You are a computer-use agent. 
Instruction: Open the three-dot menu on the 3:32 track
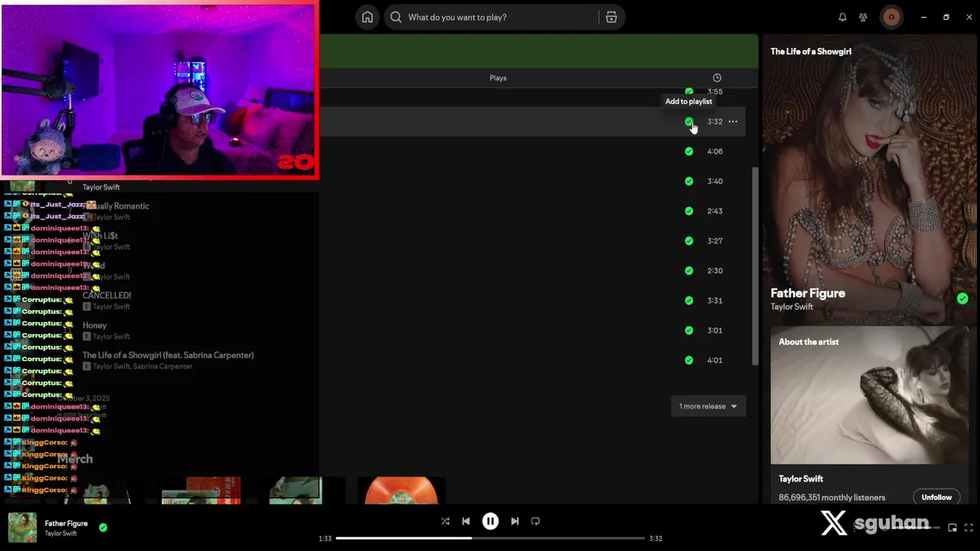(733, 122)
